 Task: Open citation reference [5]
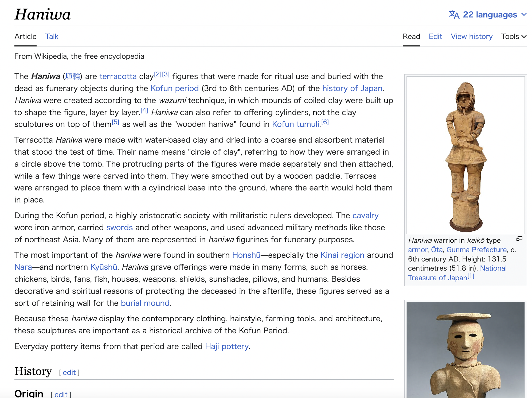coord(115,122)
